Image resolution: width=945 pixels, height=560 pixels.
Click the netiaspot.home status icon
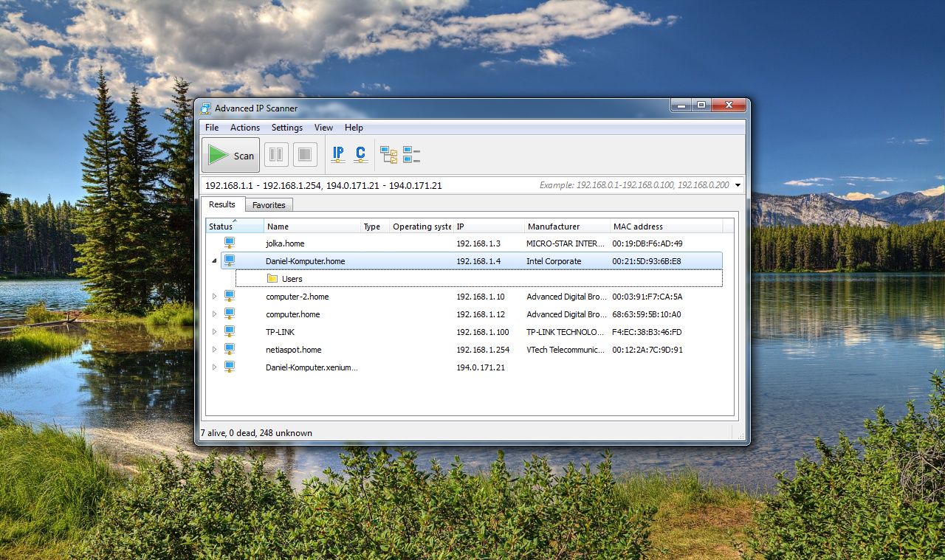(x=230, y=349)
